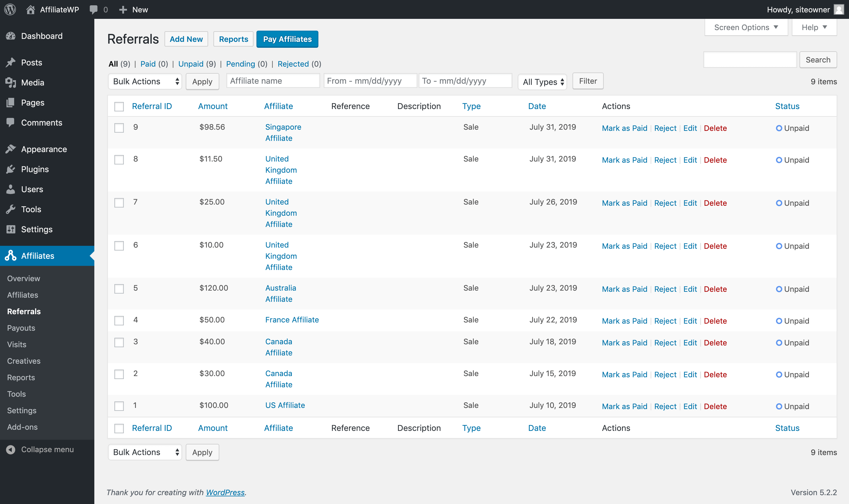Image resolution: width=849 pixels, height=504 pixels.
Task: Click the Plugins plug icon
Action: coord(11,169)
